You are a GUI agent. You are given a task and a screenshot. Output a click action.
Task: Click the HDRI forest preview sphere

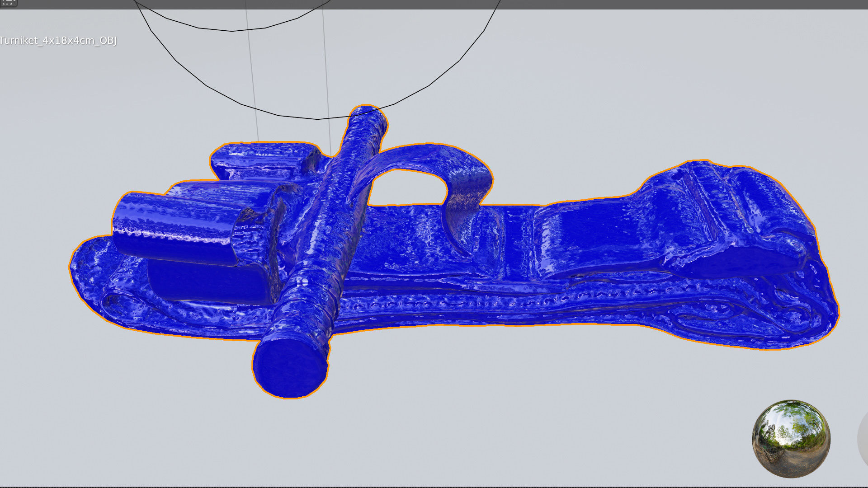pyautogui.click(x=791, y=439)
